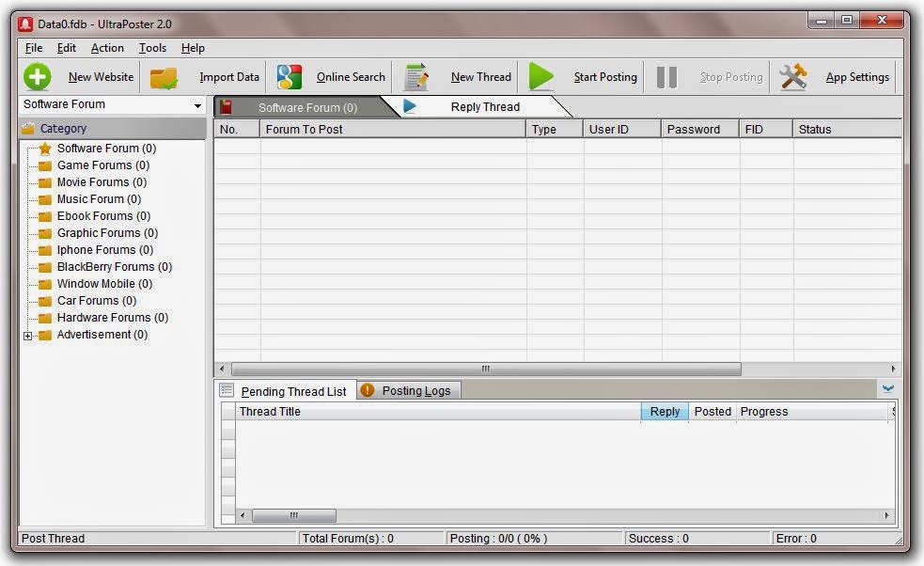Click the Import Data folder icon

point(164,77)
